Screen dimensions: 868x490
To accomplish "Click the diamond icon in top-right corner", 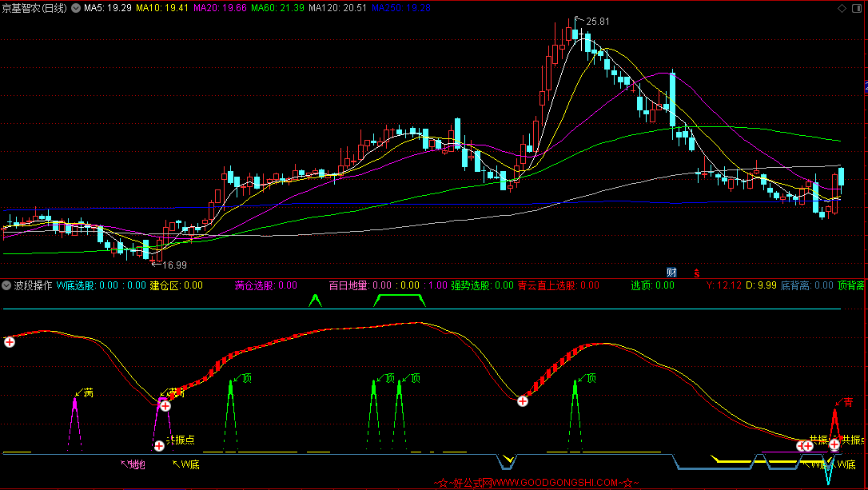I will pos(842,8).
